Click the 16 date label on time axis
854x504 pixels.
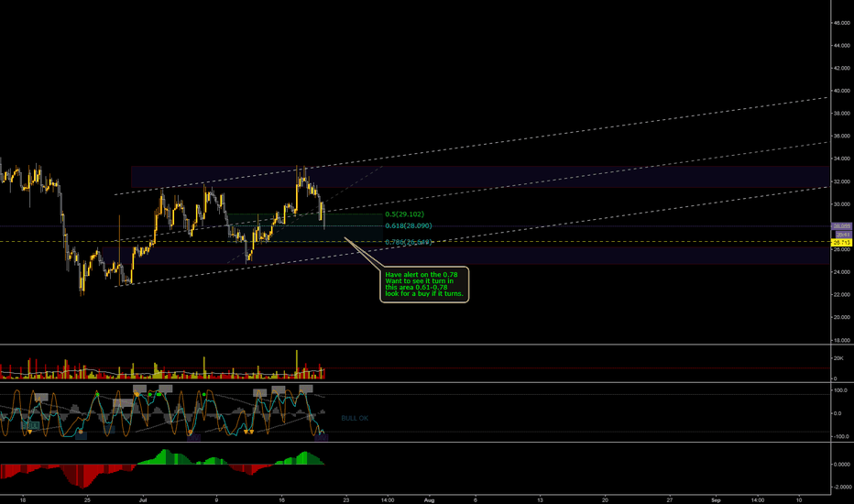coord(281,499)
